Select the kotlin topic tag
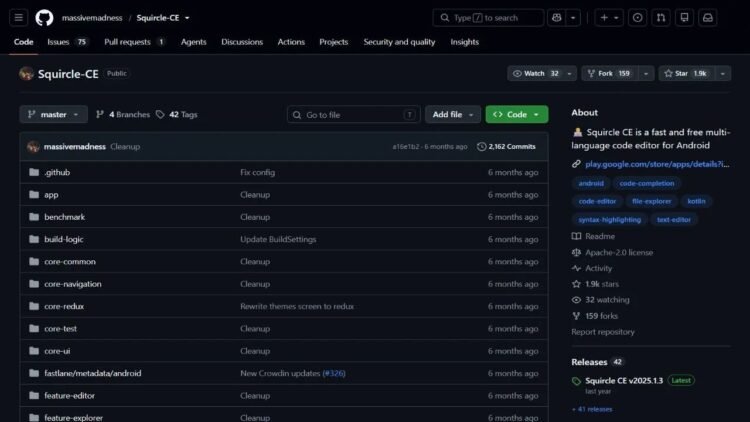The height and width of the screenshot is (422, 750). point(696,201)
